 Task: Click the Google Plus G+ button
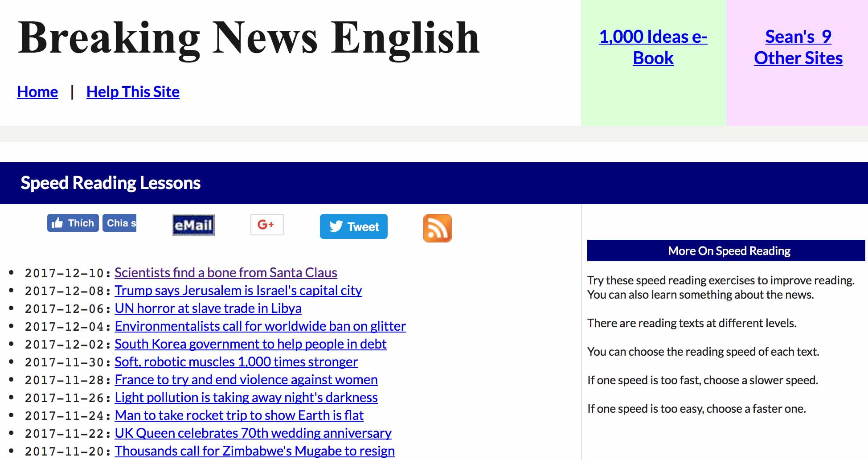(x=267, y=225)
